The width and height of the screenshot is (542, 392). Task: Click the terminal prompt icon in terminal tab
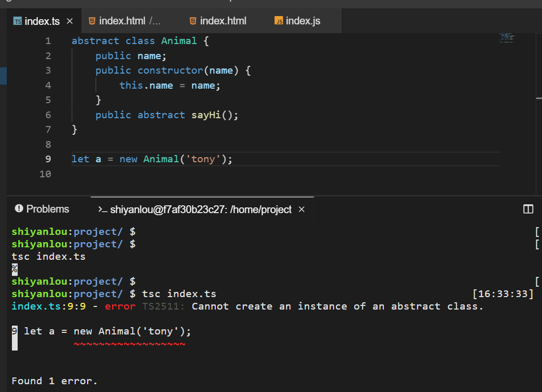103,209
